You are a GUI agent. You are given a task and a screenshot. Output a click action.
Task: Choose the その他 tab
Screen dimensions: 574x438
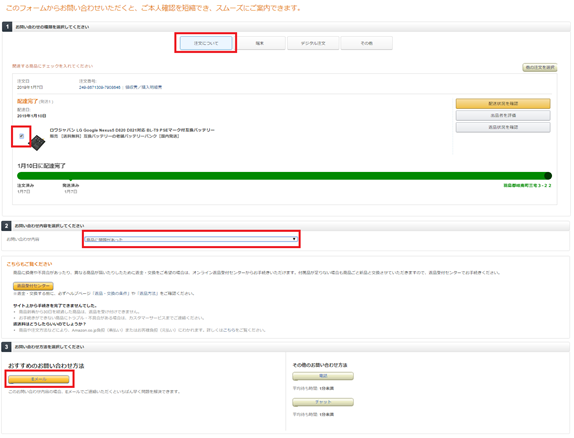coord(366,43)
